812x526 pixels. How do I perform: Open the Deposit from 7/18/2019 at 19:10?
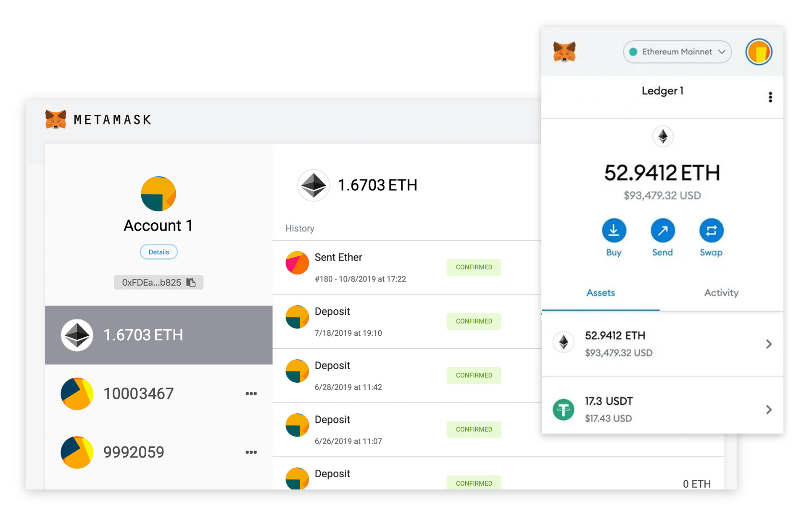(407, 321)
